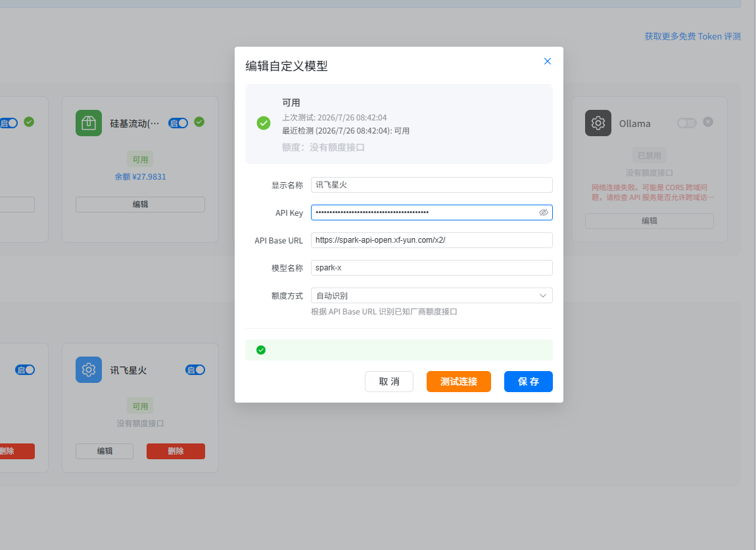Viewport: 756px width, 550px height.
Task: Focus the 显示名称 input field
Action: tap(431, 185)
